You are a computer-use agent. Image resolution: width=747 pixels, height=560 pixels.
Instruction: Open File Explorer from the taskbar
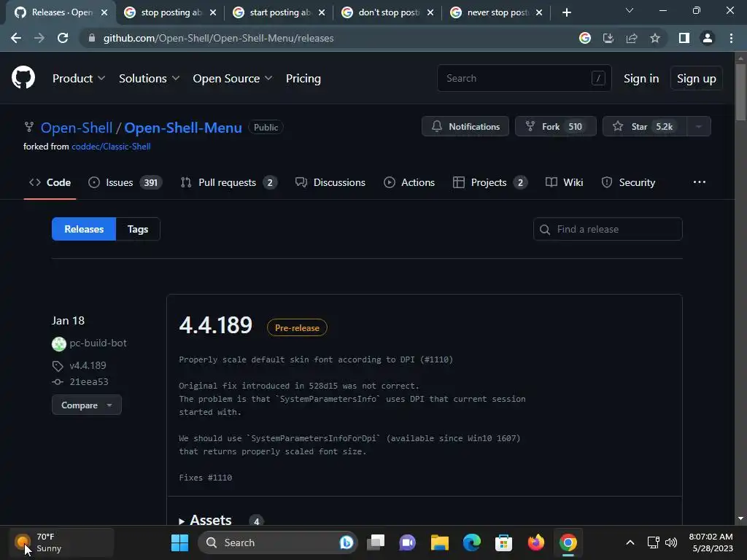point(440,542)
